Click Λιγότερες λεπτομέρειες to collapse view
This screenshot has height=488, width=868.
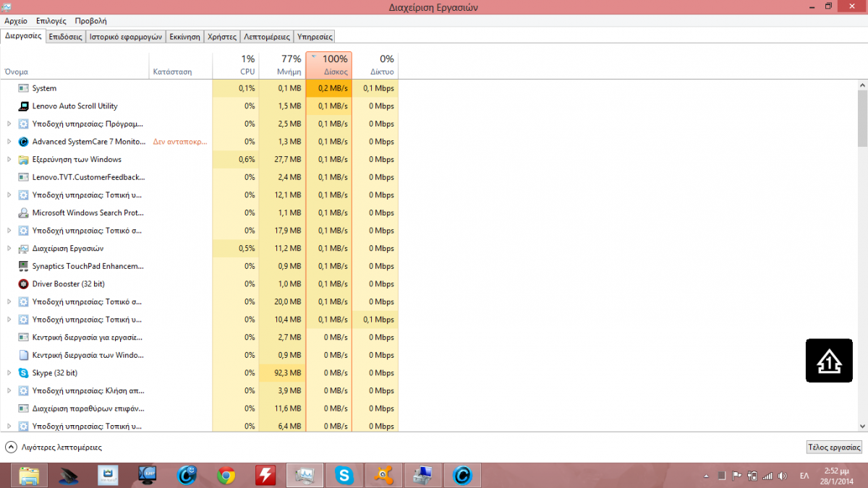(x=54, y=448)
